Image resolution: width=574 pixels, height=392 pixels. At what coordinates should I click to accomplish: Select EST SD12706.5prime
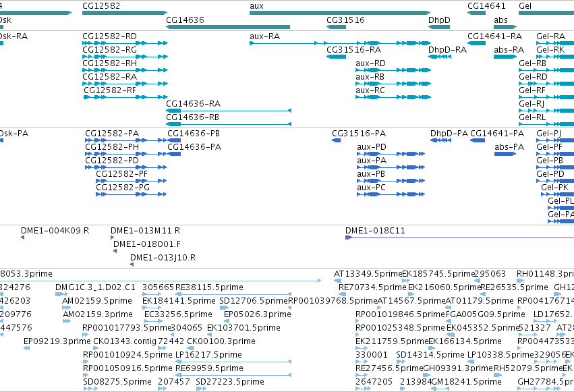click(x=224, y=308)
